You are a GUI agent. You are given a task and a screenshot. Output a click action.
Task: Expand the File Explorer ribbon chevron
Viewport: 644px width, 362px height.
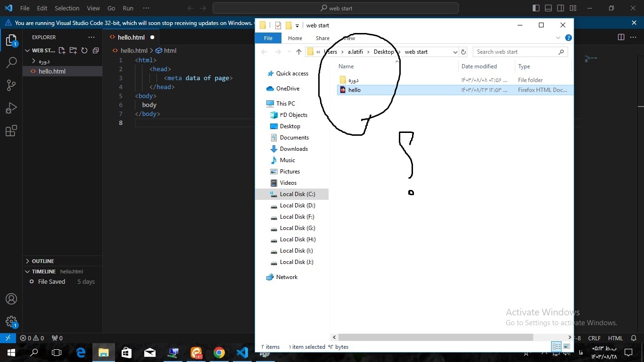[x=558, y=38]
